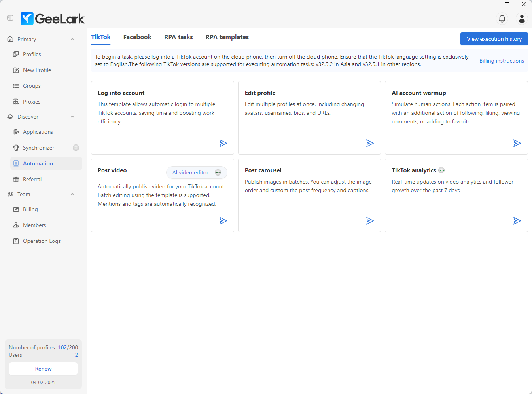Open New Profile in the sidebar
This screenshot has width=532, height=394.
[37, 70]
